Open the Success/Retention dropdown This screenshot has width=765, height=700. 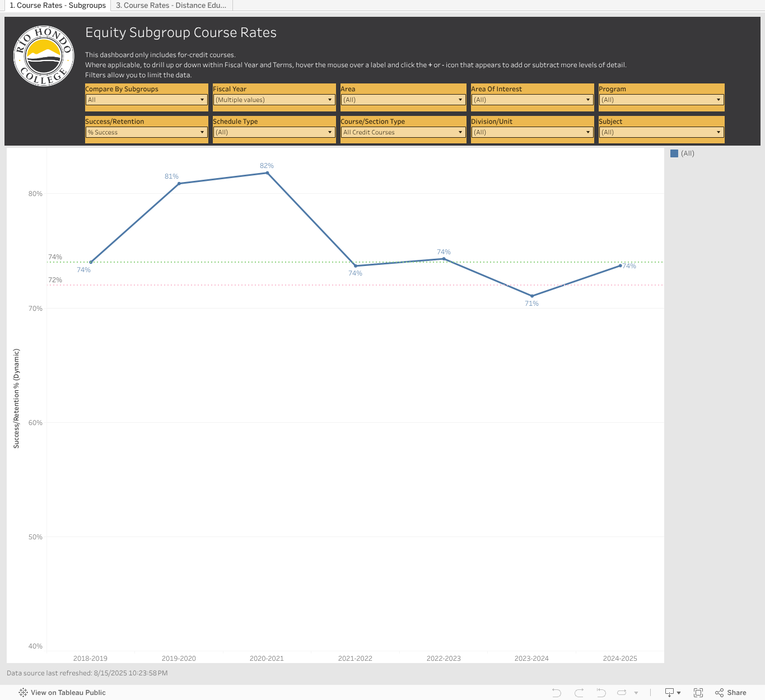[x=146, y=132]
